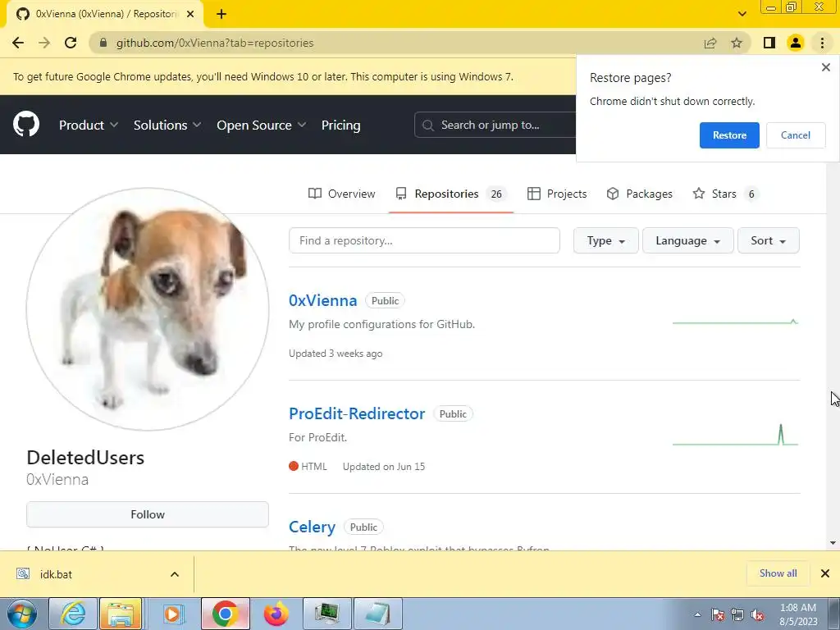Click Cancel in the Restore pages popup
Image resolution: width=840 pixels, height=630 pixels.
tap(796, 135)
